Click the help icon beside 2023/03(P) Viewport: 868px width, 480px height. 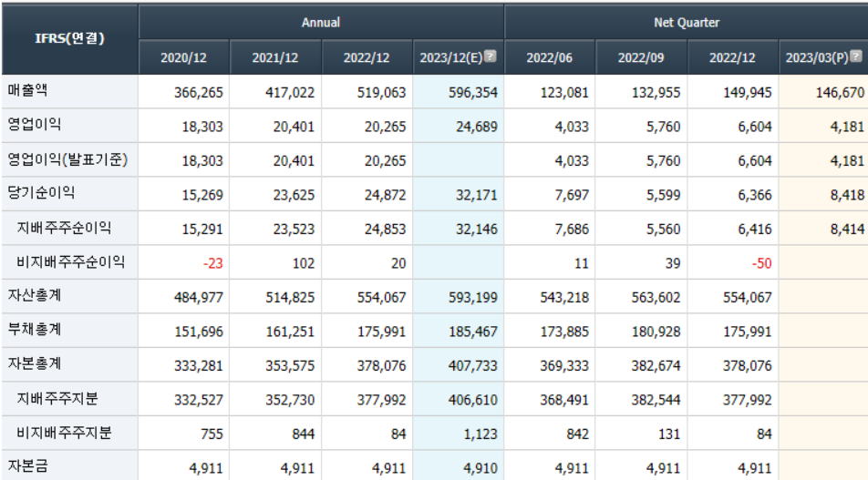coord(856,56)
